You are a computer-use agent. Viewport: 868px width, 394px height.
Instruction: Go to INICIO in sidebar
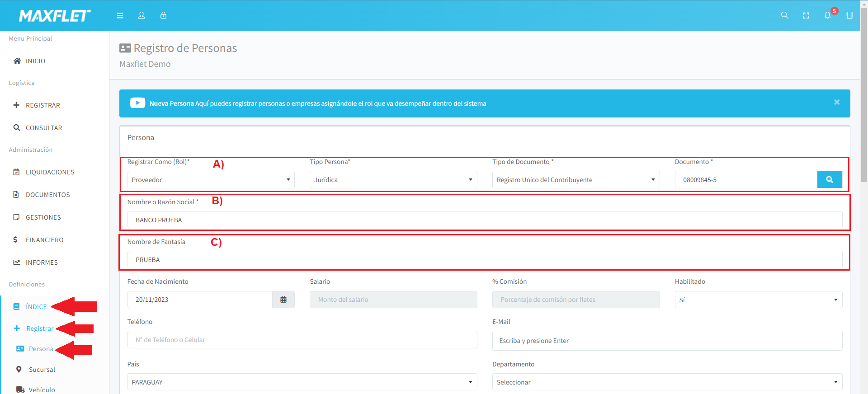(35, 61)
